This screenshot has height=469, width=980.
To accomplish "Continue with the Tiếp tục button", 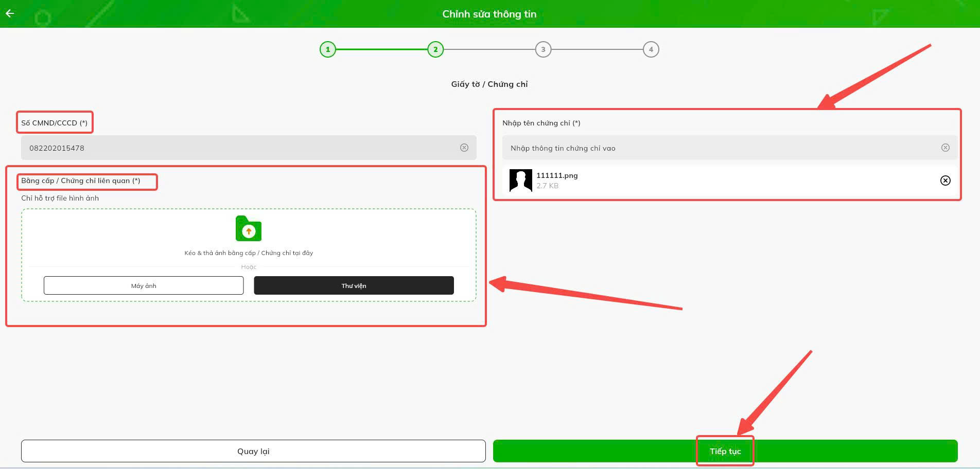I will point(725,451).
